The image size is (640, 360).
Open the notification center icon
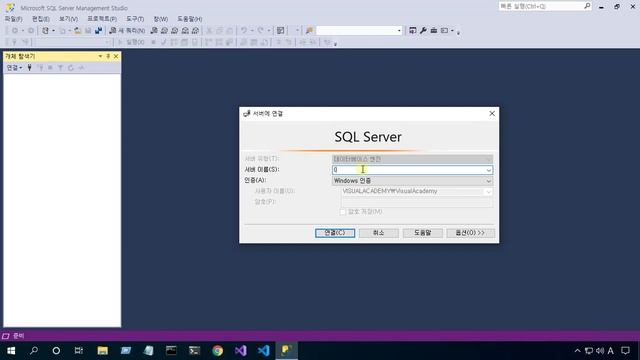pyautogui.click(x=625, y=351)
